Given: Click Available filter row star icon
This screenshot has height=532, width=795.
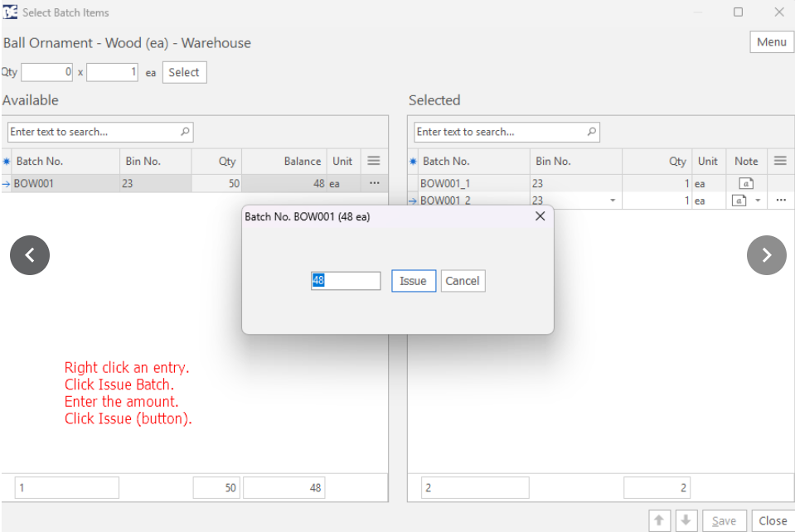Looking at the screenshot, I should 6,161.
